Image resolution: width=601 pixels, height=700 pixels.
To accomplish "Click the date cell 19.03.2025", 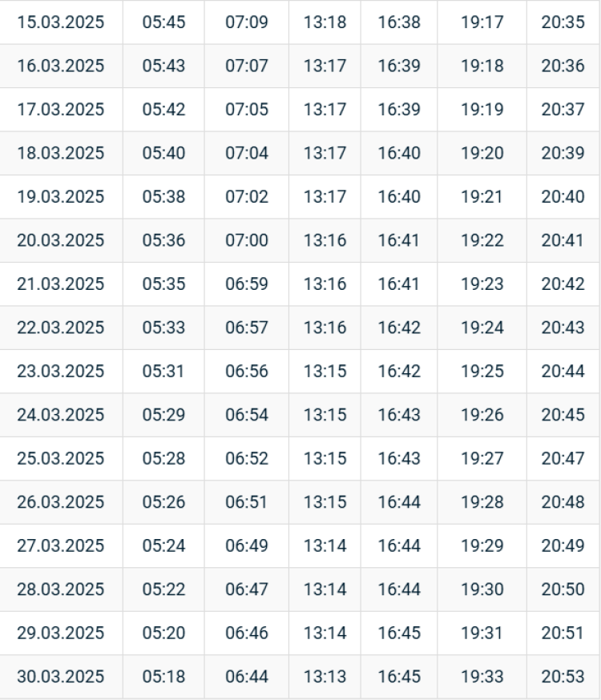I will tap(61, 197).
